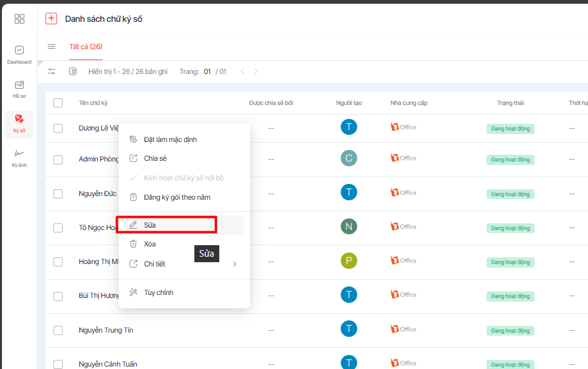This screenshot has height=369, width=588.
Task: Open the apps grid icon in sidebar
Action: [x=19, y=19]
